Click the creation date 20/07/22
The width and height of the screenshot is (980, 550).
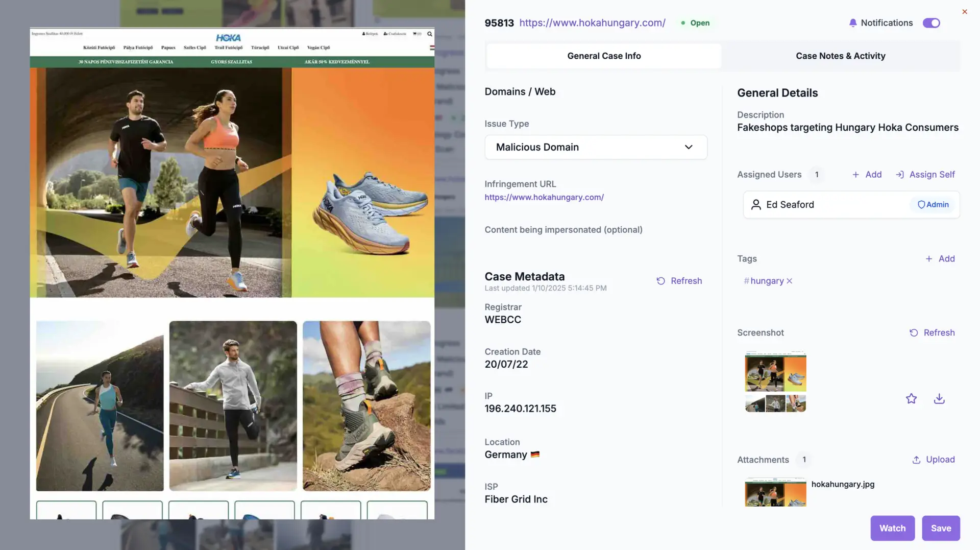[x=506, y=364]
